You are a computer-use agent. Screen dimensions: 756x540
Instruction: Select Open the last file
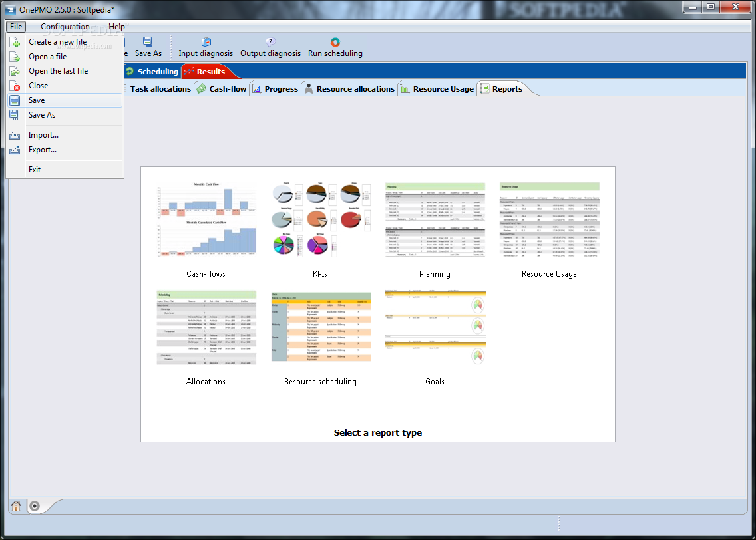65,71
